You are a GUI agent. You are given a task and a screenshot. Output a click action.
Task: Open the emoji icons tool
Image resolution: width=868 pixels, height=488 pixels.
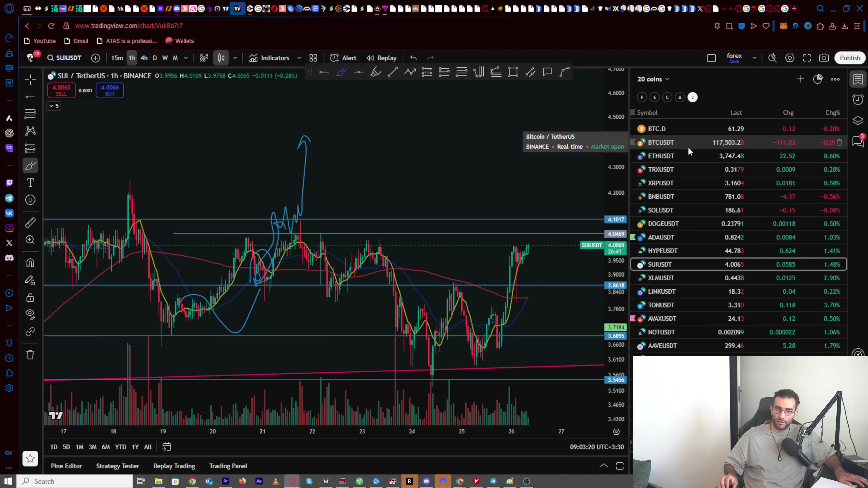point(30,200)
